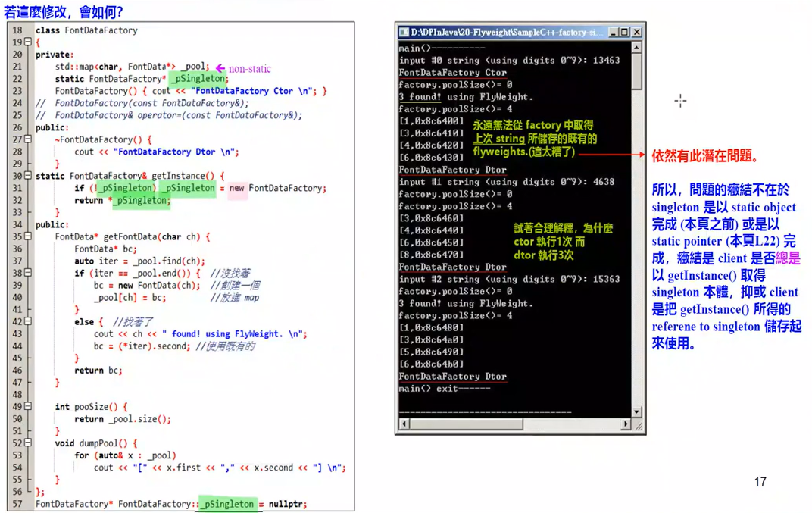Image resolution: width=812 pixels, height=513 pixels.
Task: Click the console horizontal scrollbar thumb
Action: pyautogui.click(x=466, y=424)
